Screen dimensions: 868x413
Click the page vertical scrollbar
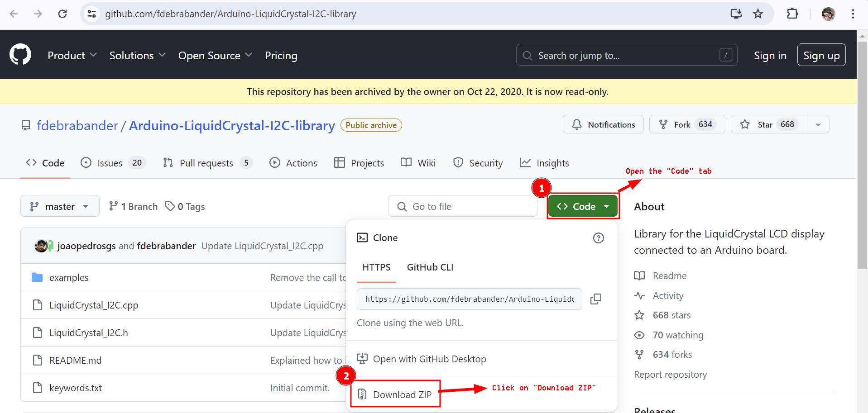[x=862, y=156]
